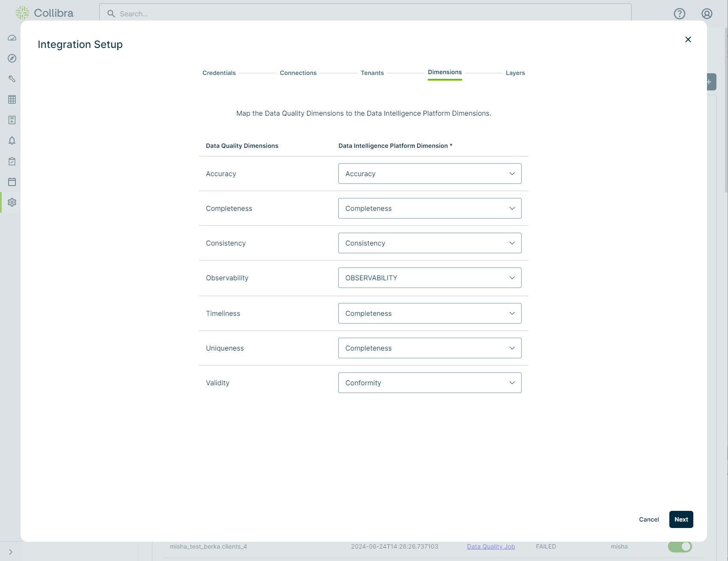The image size is (728, 561).
Task: Go to the Credentials step
Action: pyautogui.click(x=219, y=73)
